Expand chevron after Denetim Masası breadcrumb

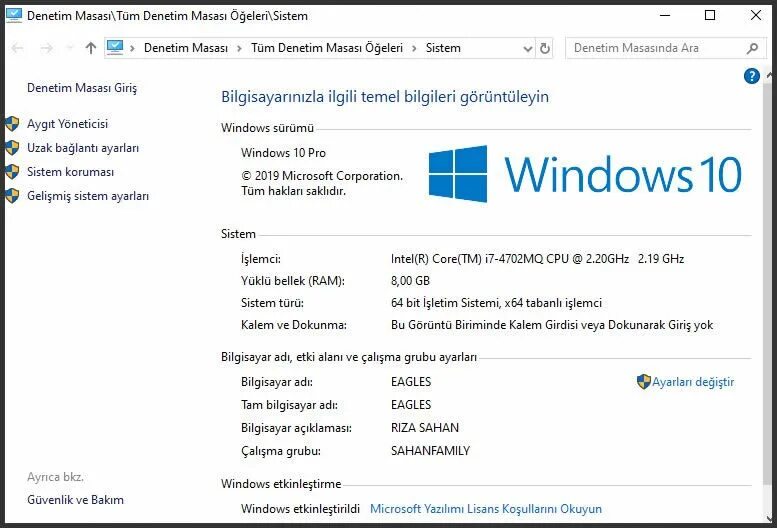[239, 48]
